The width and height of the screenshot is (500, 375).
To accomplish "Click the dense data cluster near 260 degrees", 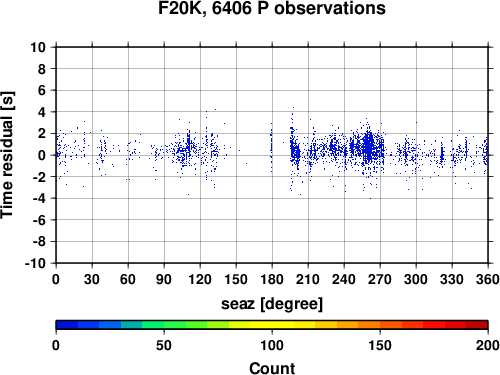I will click(x=368, y=148).
